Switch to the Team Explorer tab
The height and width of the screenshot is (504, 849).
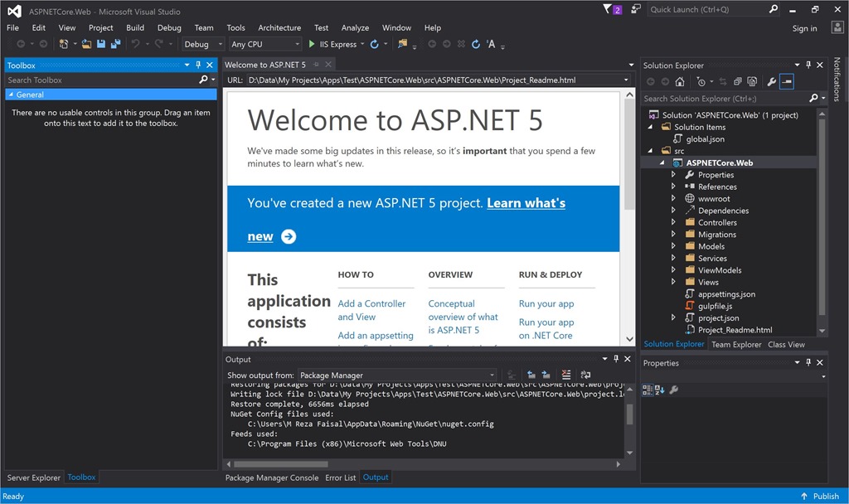(x=736, y=344)
